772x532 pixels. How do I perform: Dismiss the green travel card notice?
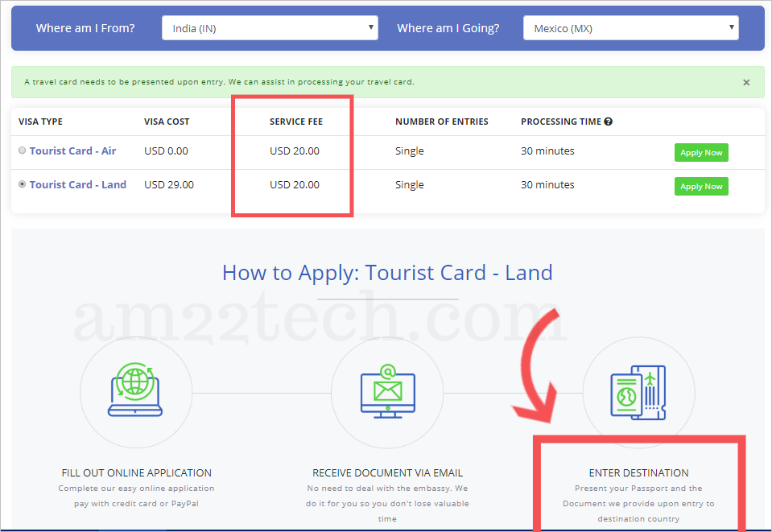[x=746, y=82]
